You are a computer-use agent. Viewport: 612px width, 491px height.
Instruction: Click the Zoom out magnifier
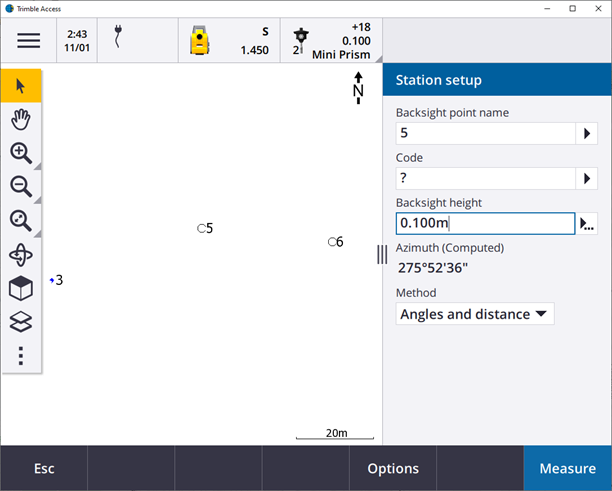pyautogui.click(x=21, y=187)
